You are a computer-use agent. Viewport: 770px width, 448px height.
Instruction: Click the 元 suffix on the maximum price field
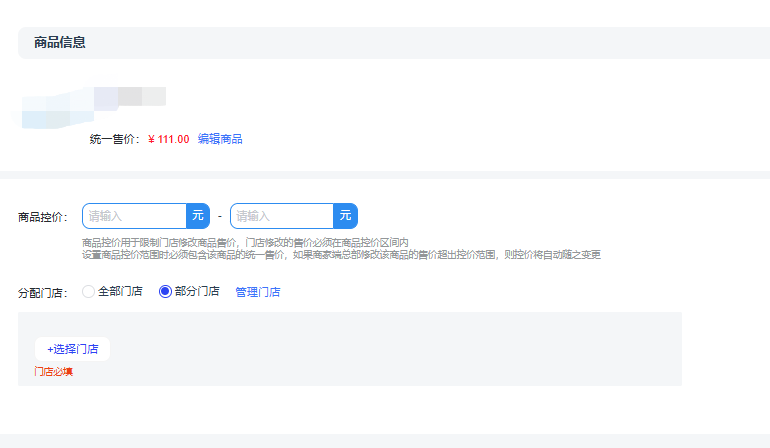(346, 216)
